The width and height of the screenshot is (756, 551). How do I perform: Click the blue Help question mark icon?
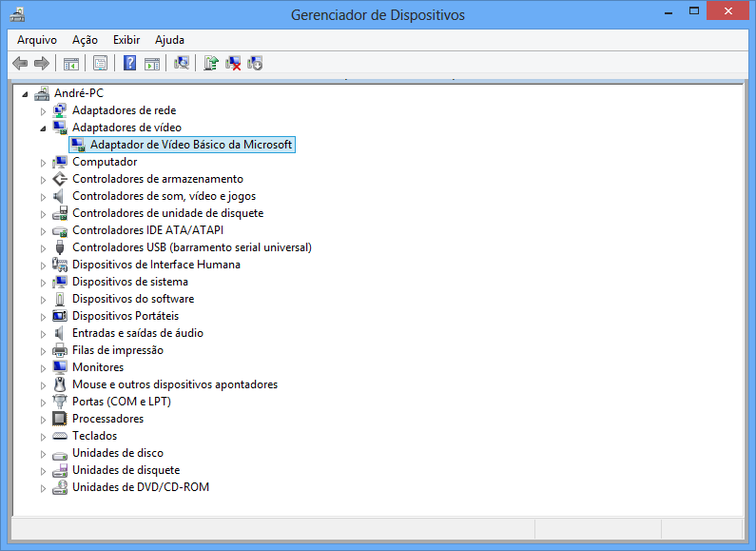tap(129, 63)
